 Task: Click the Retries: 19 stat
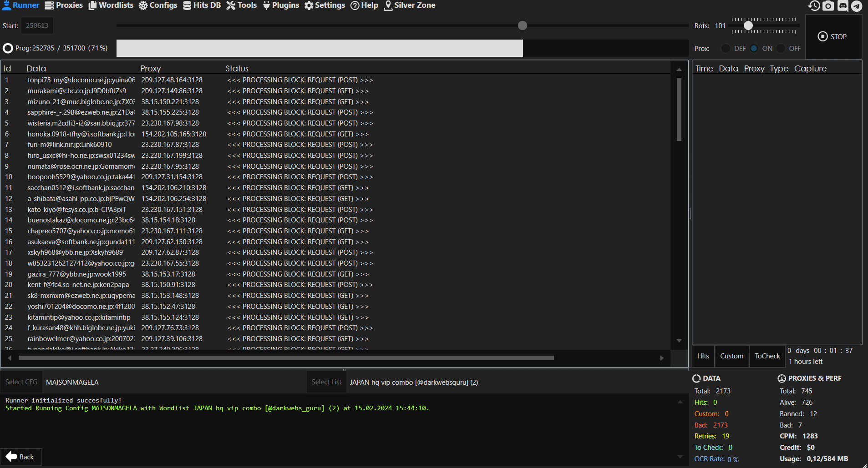pos(712,436)
